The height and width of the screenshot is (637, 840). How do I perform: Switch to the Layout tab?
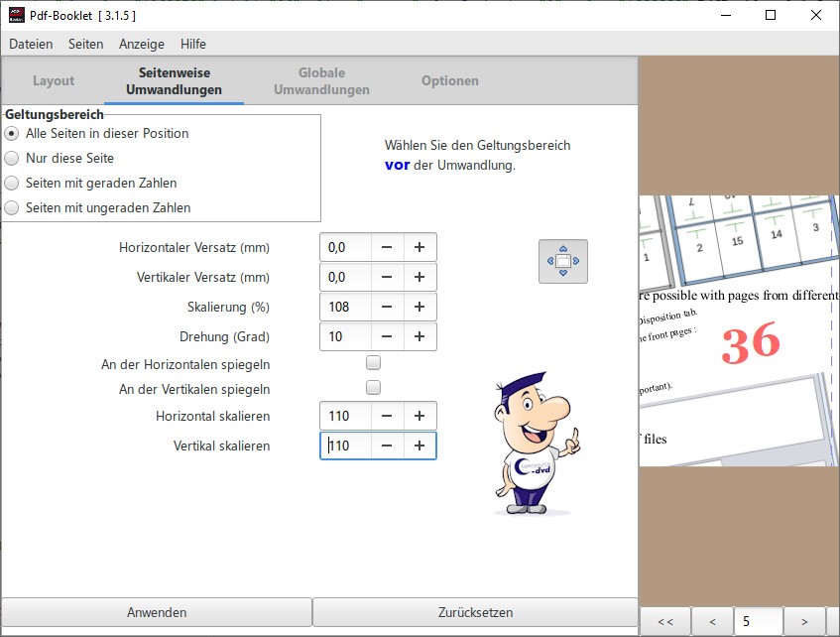click(54, 81)
